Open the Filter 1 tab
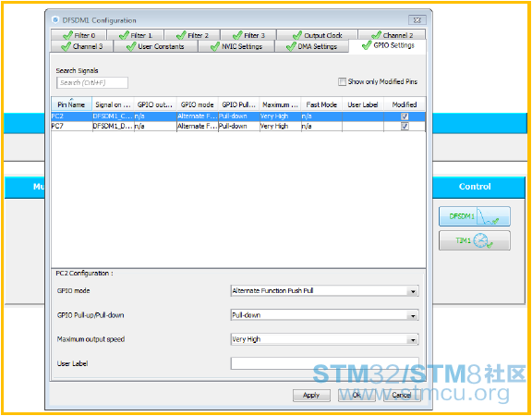This screenshot has height=416, width=532. (136, 35)
